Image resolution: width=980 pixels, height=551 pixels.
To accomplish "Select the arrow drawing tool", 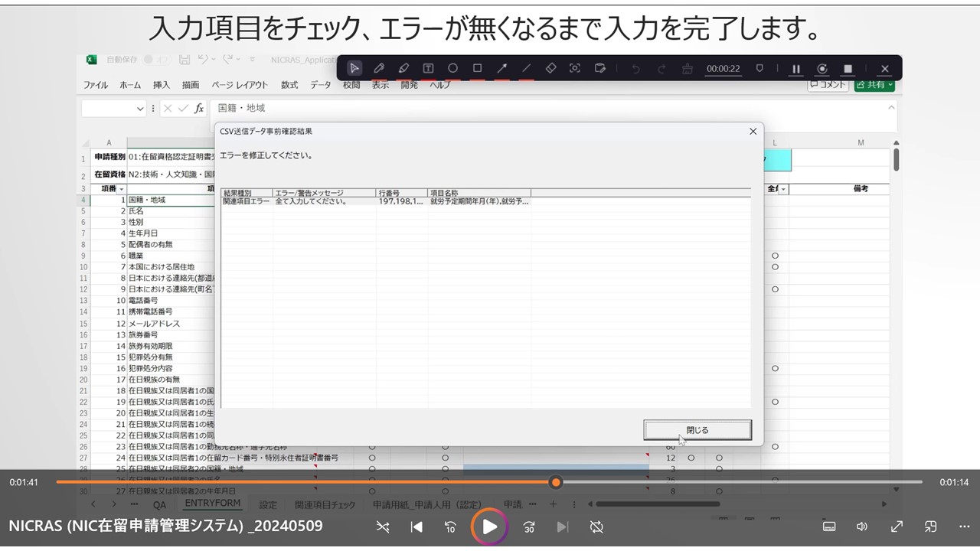I will [501, 68].
